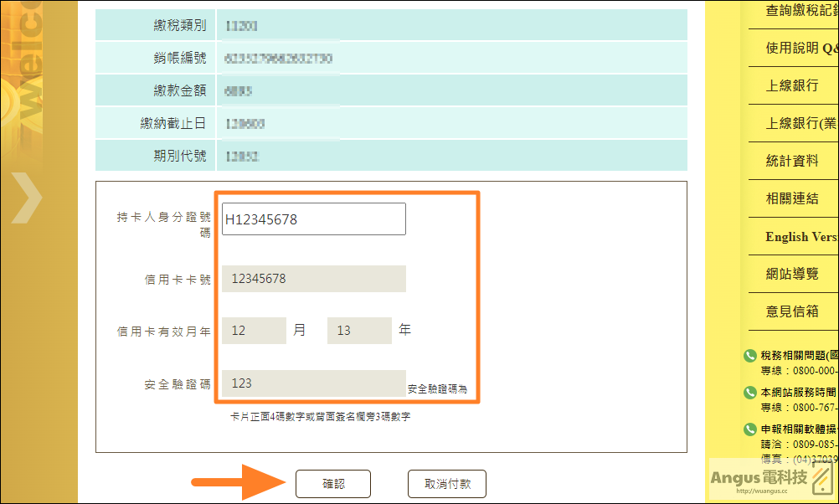Open 查詢繳稅記錄 sidebar menu item
The image size is (839, 504).
(801, 10)
